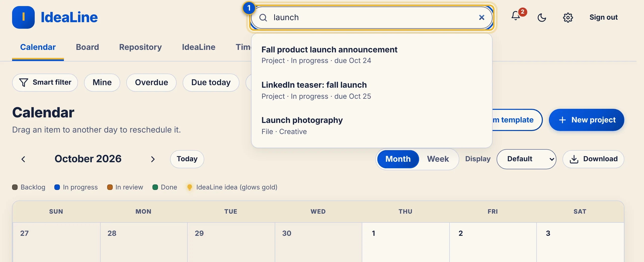This screenshot has height=262, width=644.
Task: Go to next month chevron
Action: click(x=153, y=159)
